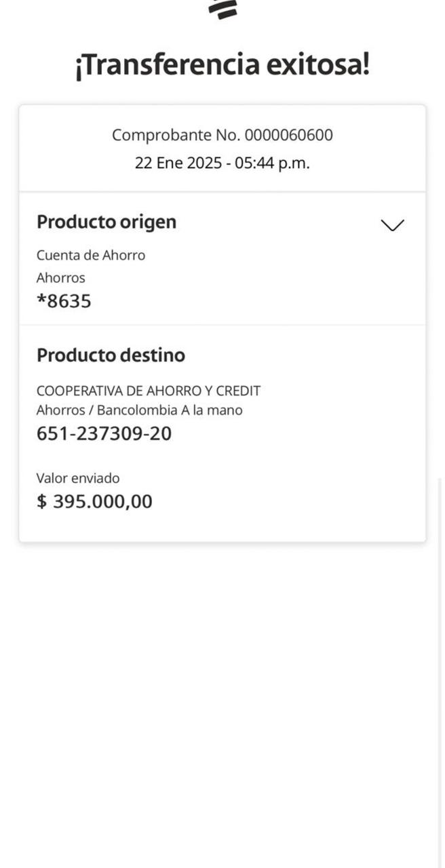Select the destination account 651-237309-20
445x868 pixels.
(x=104, y=433)
